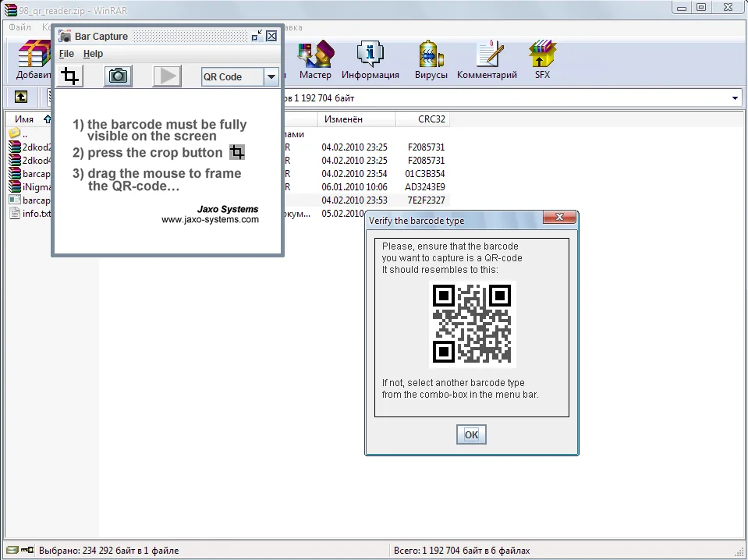748x560 pixels.
Task: Click OK in Verify the barcode type dialog
Action: (x=471, y=434)
